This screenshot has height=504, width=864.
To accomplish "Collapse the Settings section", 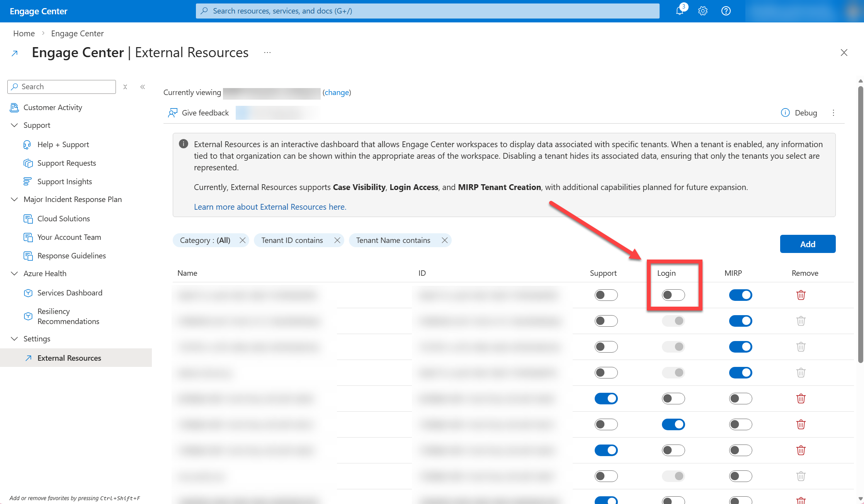I will pos(14,339).
